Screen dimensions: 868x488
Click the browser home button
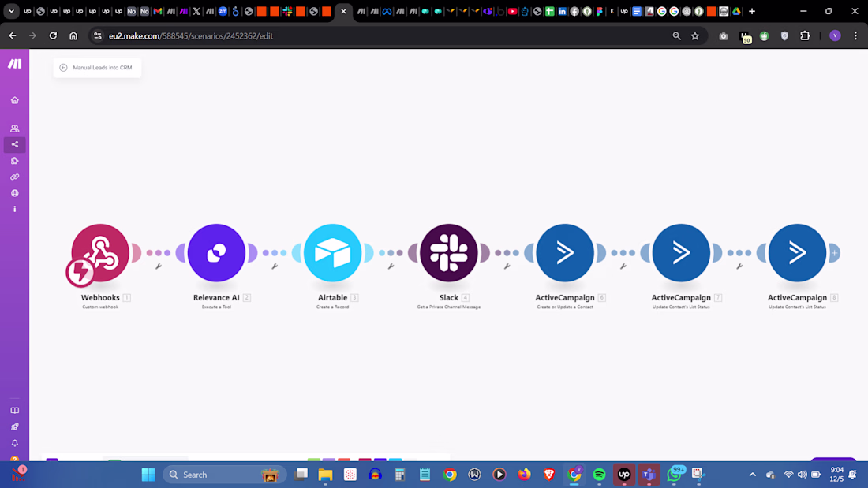pos(73,36)
